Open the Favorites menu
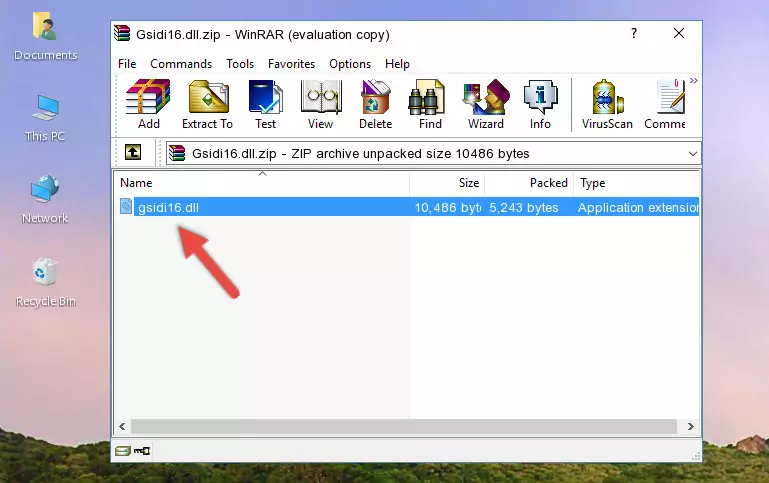 [291, 64]
